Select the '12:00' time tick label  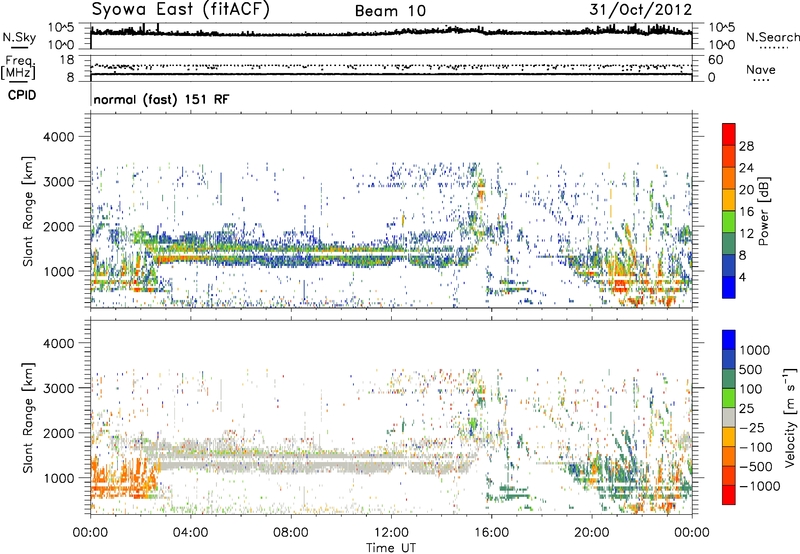click(391, 533)
